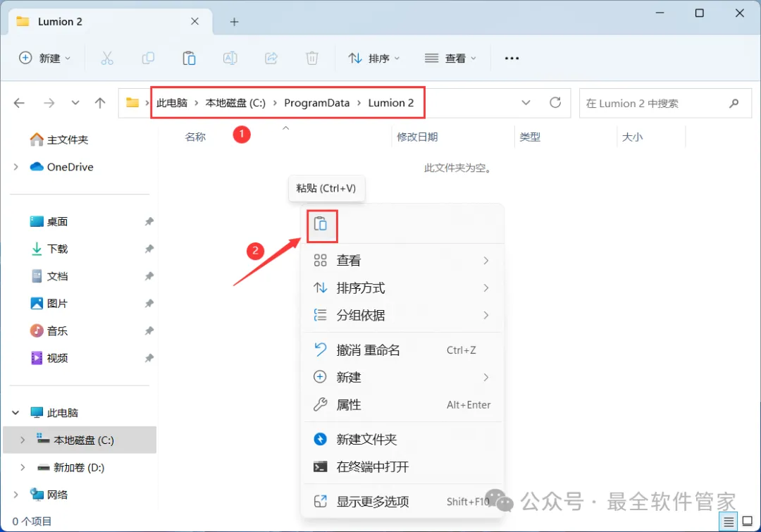Click the Copy icon in toolbar
This screenshot has height=532, width=761.
click(148, 58)
